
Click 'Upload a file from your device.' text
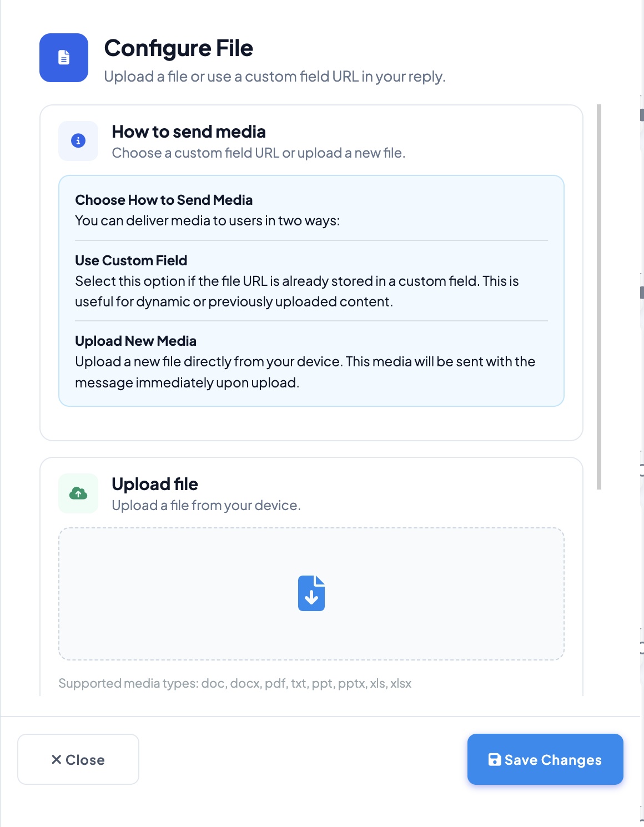[206, 505]
